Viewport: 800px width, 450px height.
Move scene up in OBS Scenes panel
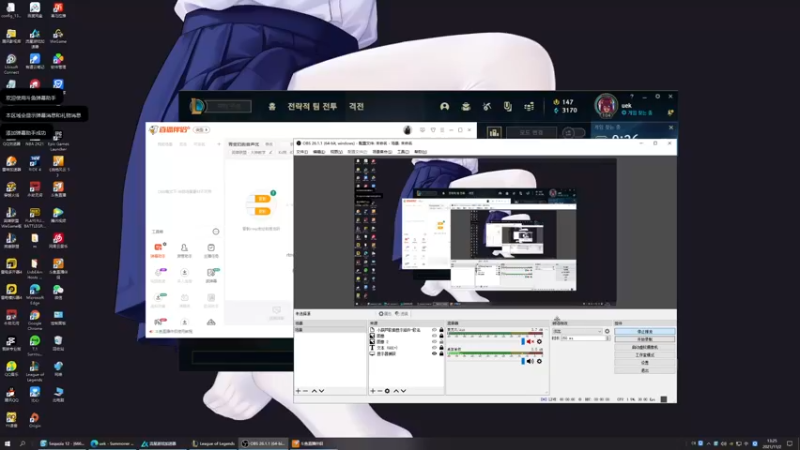(314, 391)
